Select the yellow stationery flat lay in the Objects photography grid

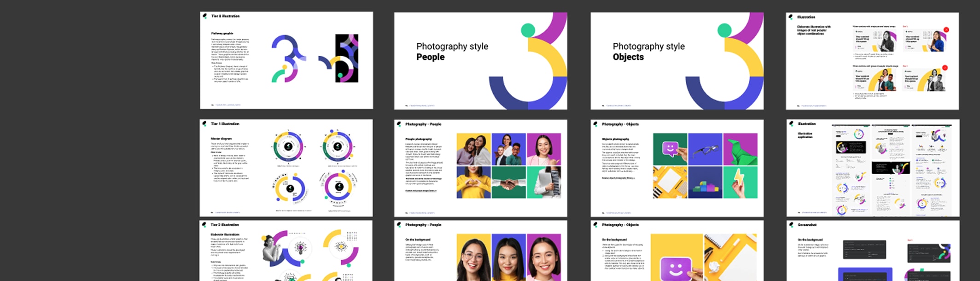pos(670,182)
